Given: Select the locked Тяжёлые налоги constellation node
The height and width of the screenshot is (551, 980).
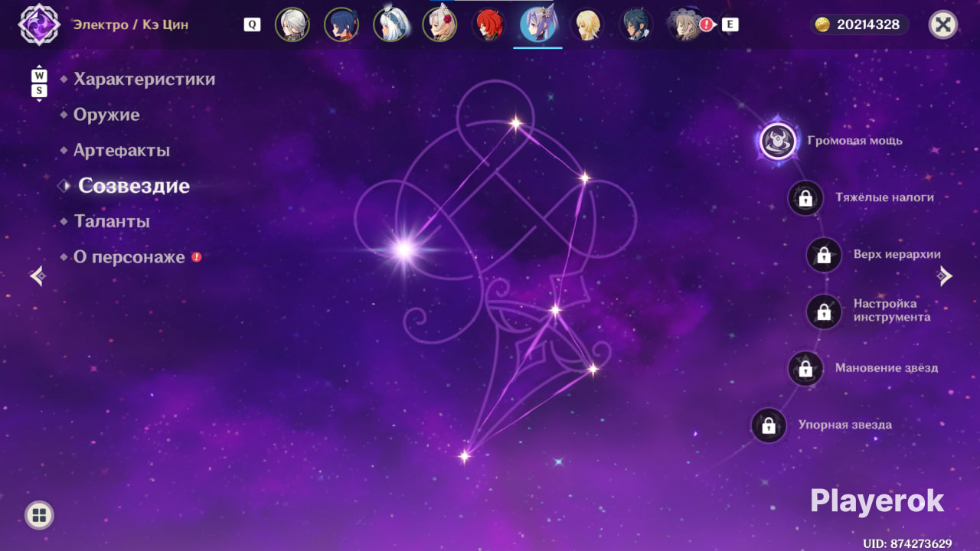Looking at the screenshot, I should (x=805, y=198).
